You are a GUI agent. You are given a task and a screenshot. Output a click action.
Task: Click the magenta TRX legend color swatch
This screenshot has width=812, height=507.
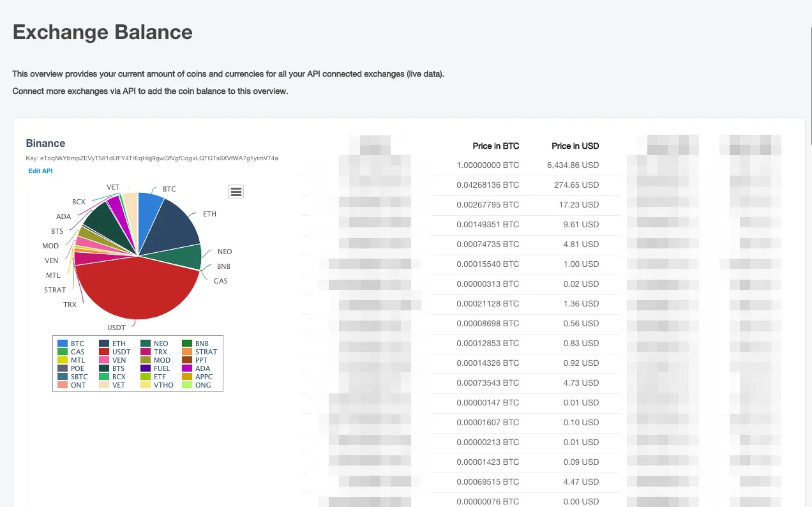(x=145, y=352)
